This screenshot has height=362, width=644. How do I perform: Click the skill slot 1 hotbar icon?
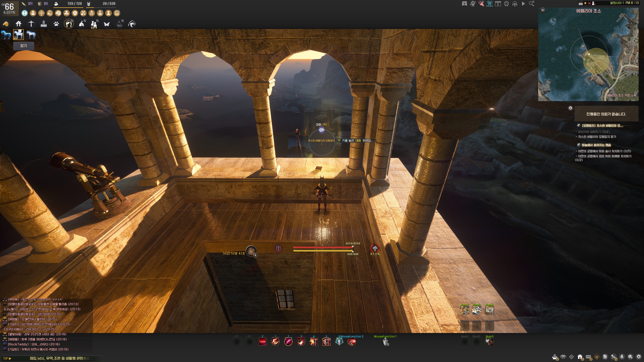pyautogui.click(x=275, y=342)
